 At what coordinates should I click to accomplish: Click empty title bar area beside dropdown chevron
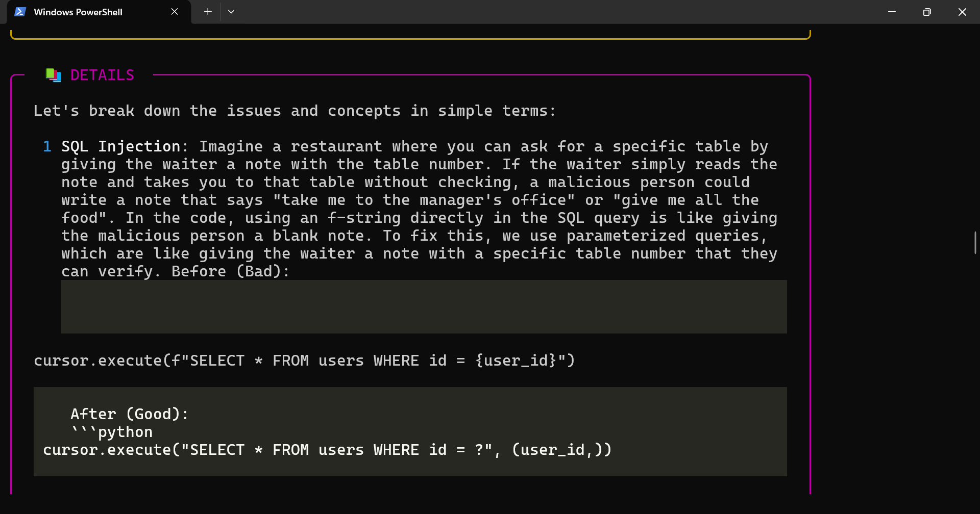[x=510, y=12]
